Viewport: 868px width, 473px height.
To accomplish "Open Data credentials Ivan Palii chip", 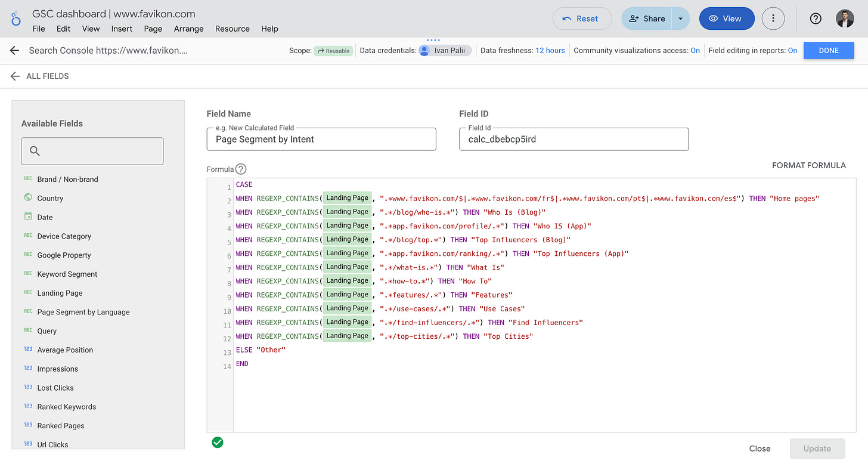I will 445,51.
